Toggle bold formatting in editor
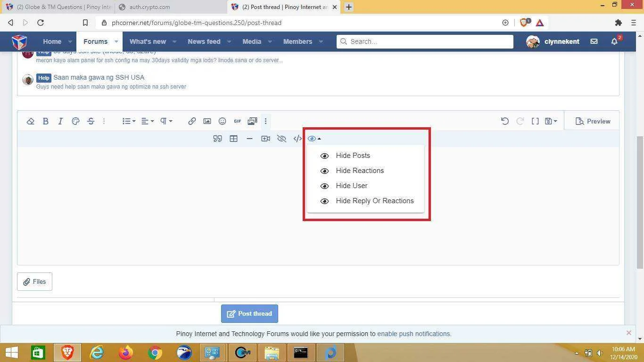Viewport: 644px width, 362px height. pos(46,121)
